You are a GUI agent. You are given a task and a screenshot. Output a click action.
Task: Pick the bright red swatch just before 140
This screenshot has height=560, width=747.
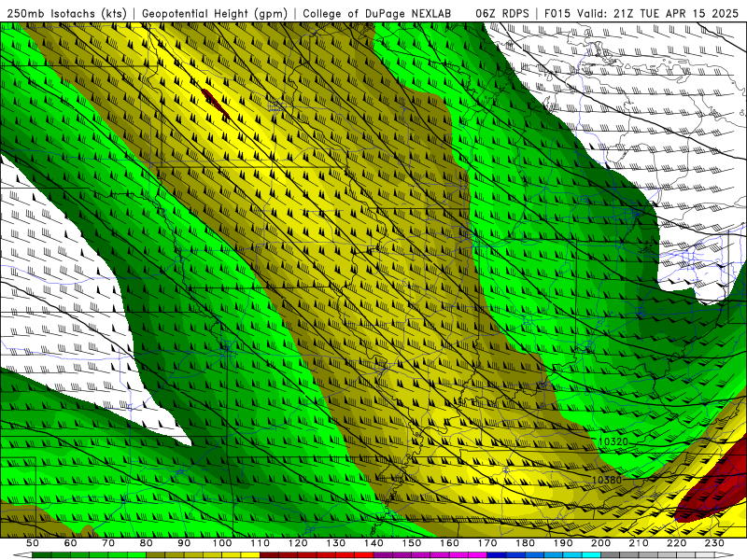click(364, 554)
